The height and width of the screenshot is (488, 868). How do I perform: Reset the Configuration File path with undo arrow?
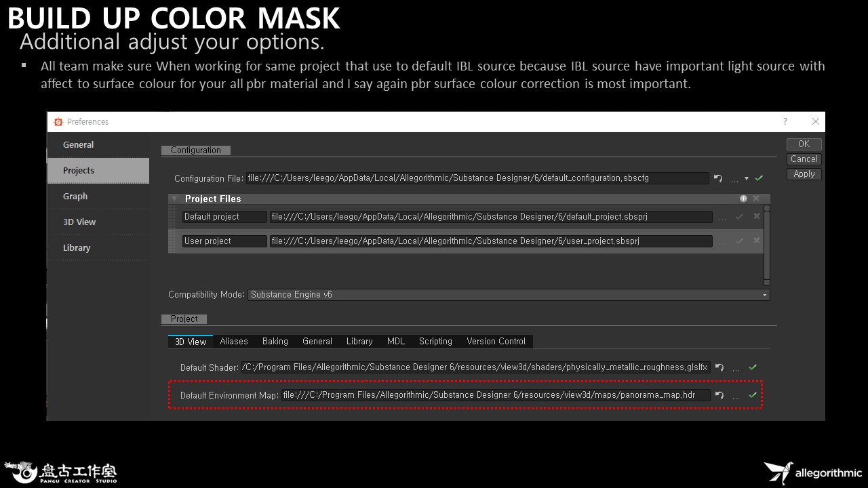coord(718,178)
